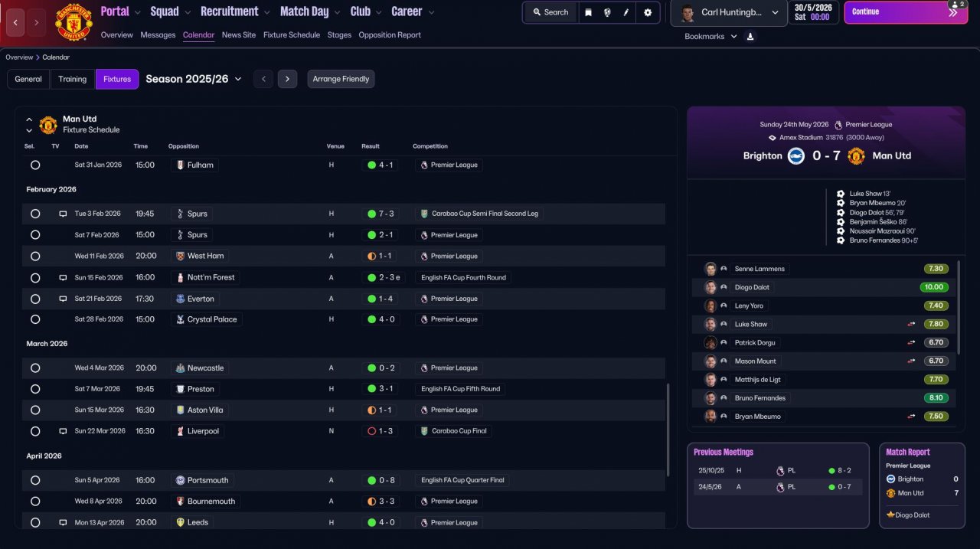Click Patrick Dorgu's substitution arrows icon
This screenshot has height=549, width=980.
[x=912, y=342]
